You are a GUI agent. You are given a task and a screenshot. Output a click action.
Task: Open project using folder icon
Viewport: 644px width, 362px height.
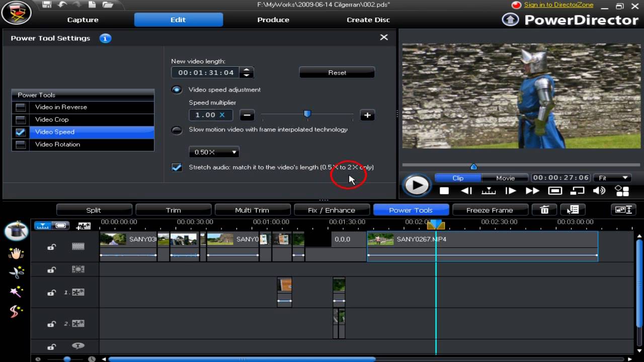[x=108, y=5]
